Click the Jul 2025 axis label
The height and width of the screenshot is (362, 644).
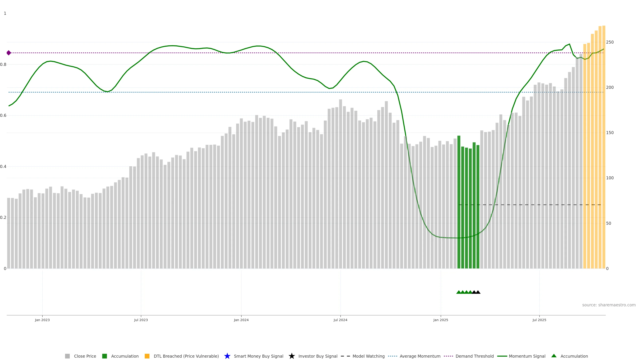(x=539, y=320)
